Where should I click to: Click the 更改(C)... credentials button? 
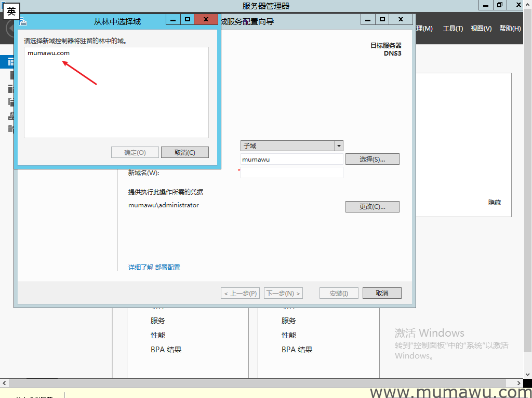coord(372,207)
